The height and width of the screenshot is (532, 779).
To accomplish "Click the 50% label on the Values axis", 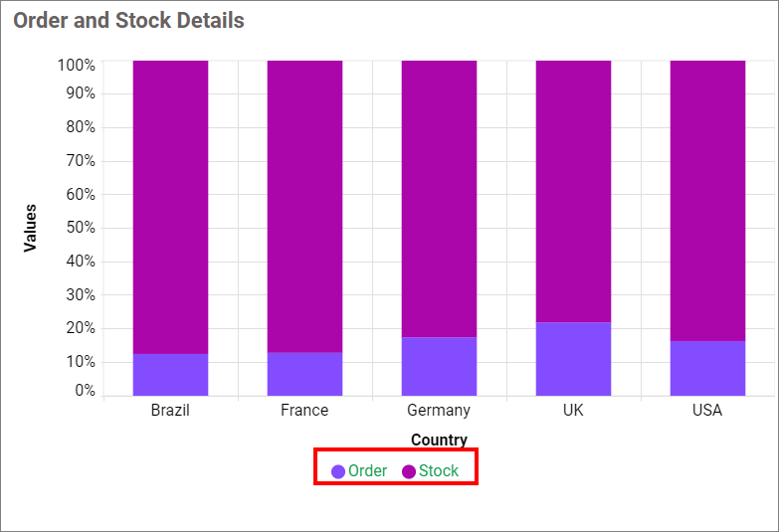I will [82, 228].
